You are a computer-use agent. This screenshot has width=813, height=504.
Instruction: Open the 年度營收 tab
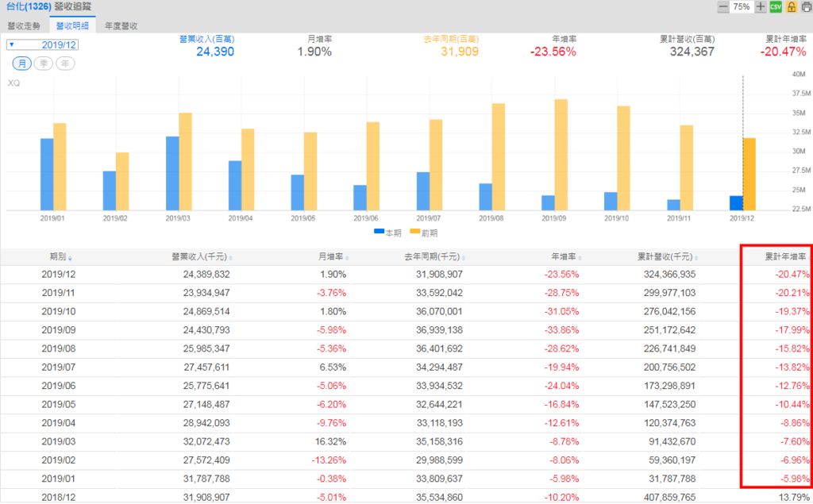(x=121, y=25)
